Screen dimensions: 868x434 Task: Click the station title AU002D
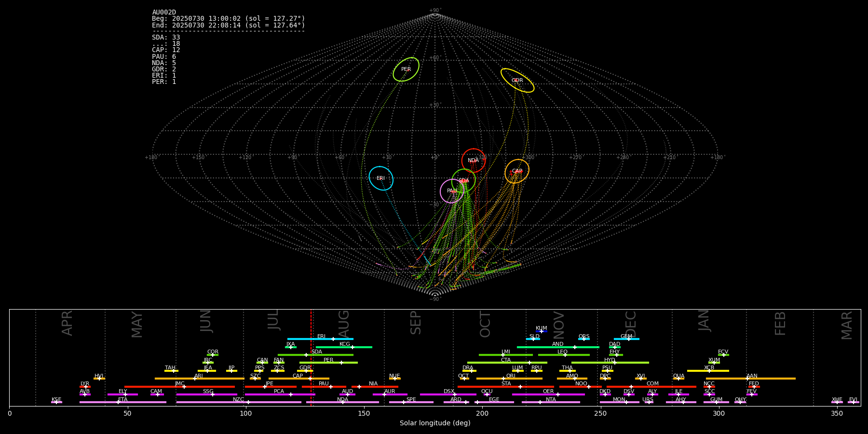pyautogui.click(x=164, y=12)
